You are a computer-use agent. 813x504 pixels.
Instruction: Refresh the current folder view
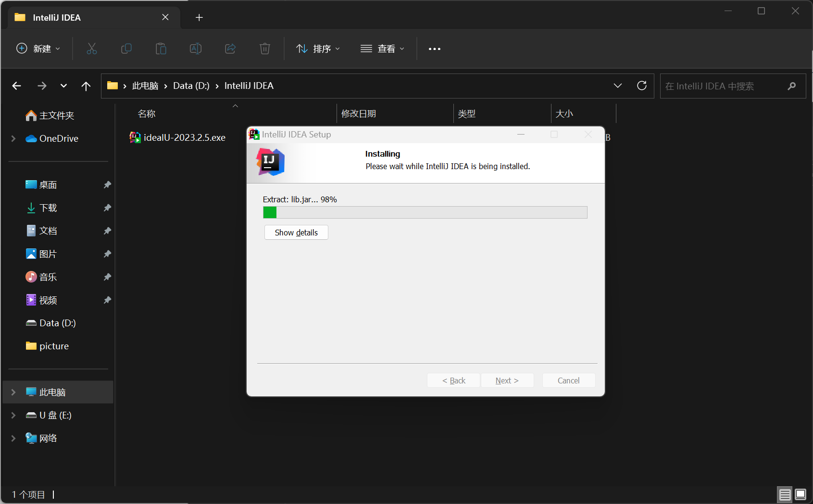coord(642,86)
